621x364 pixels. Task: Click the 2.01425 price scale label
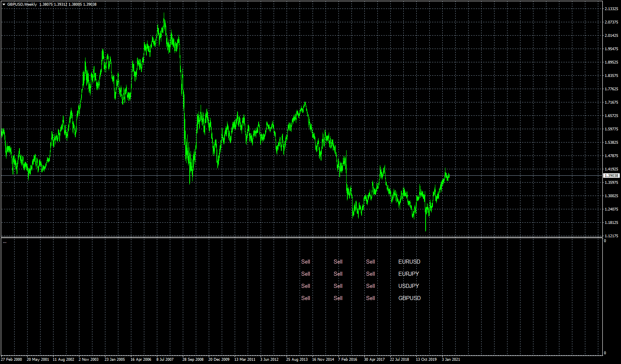tap(611, 36)
